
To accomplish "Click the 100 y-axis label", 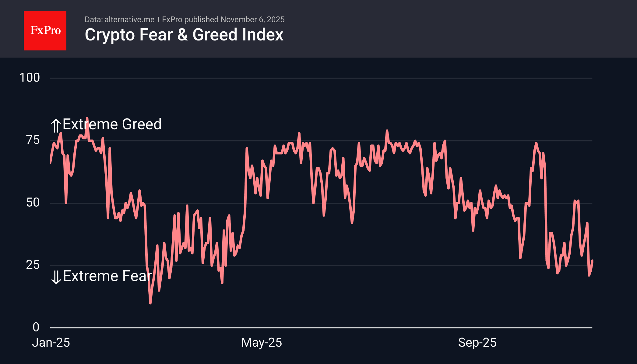I will point(30,78).
